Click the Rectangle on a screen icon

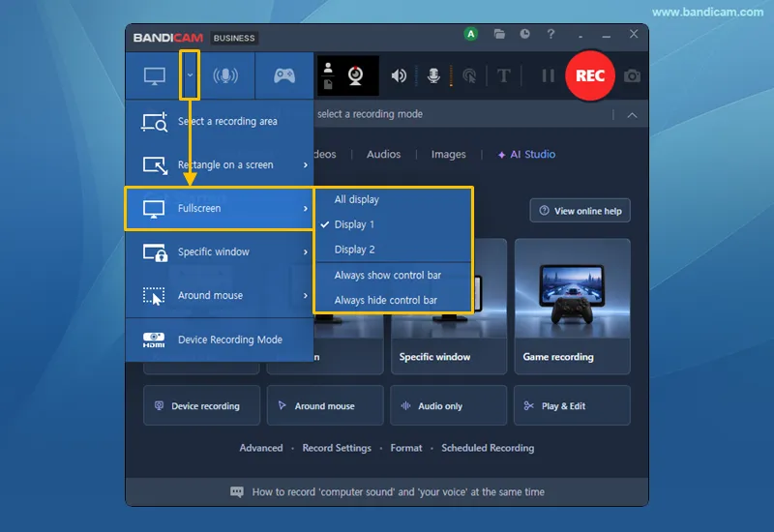[155, 164]
